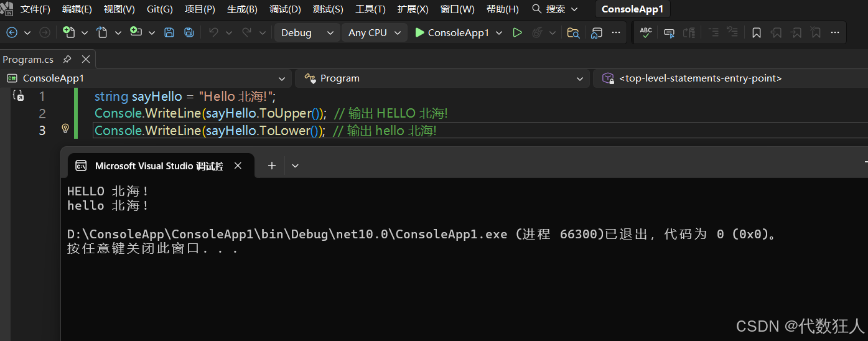
Task: Click the ABC spell checker icon
Action: pos(646,33)
